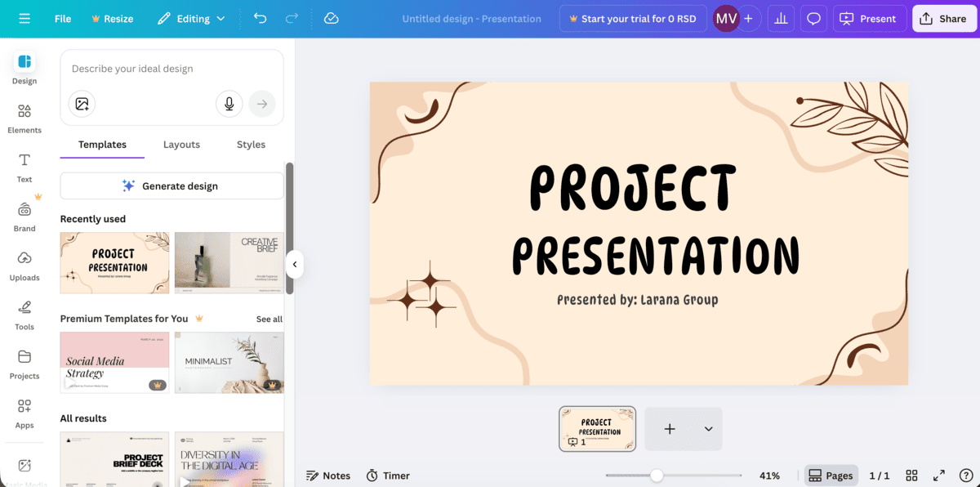
Task: Open the Uploads panel
Action: (24, 265)
